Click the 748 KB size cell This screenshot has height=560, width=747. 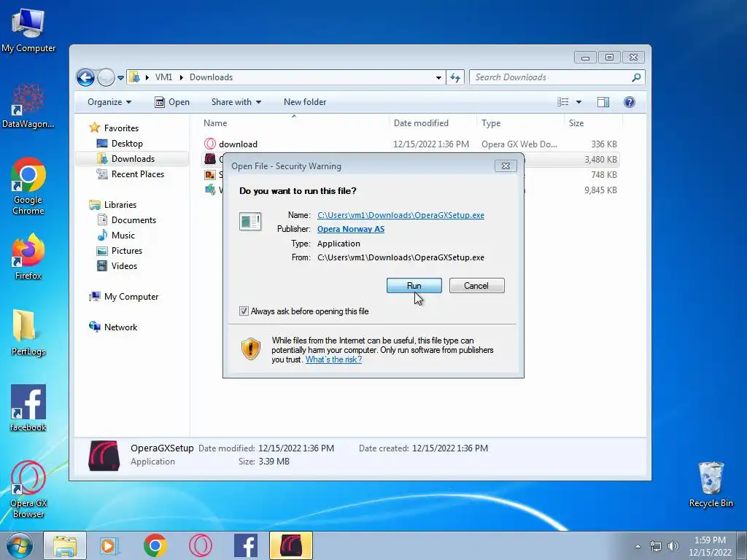tap(603, 175)
